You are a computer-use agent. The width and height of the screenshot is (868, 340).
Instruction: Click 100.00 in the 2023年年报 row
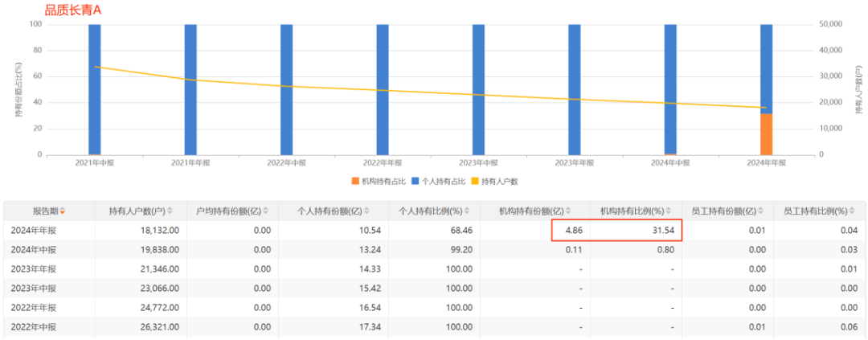point(460,268)
